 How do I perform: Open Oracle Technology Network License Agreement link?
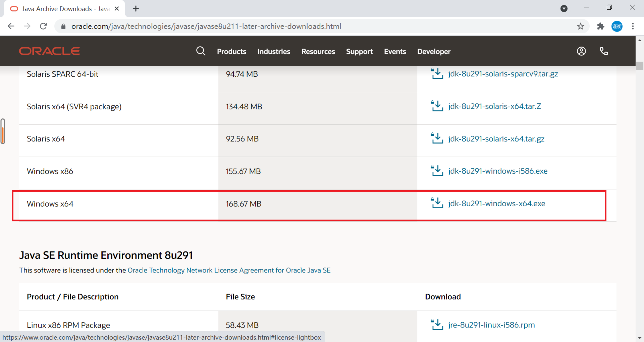pos(229,270)
